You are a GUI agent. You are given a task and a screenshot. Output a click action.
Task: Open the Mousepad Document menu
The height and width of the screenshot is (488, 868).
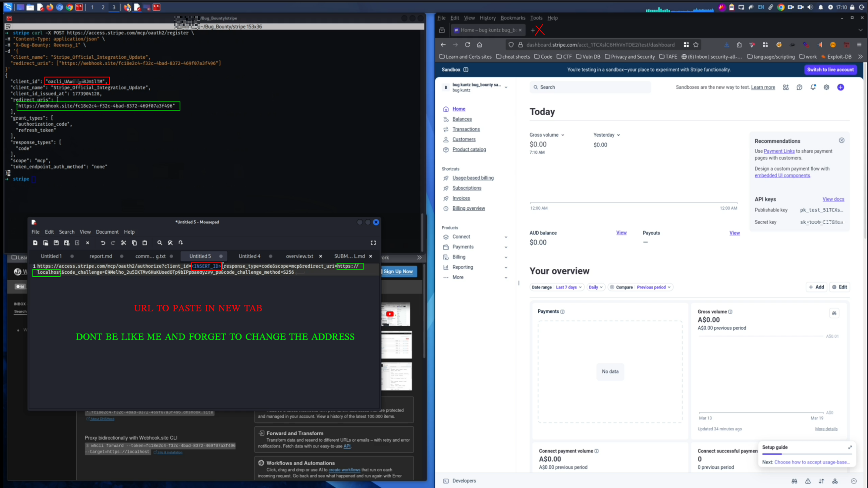pos(107,232)
